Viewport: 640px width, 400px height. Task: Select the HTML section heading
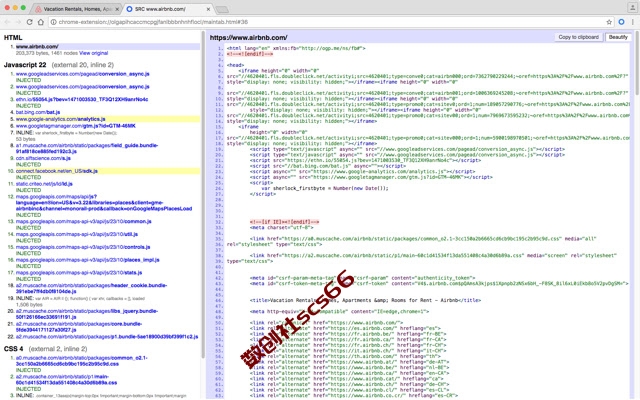(x=13, y=38)
